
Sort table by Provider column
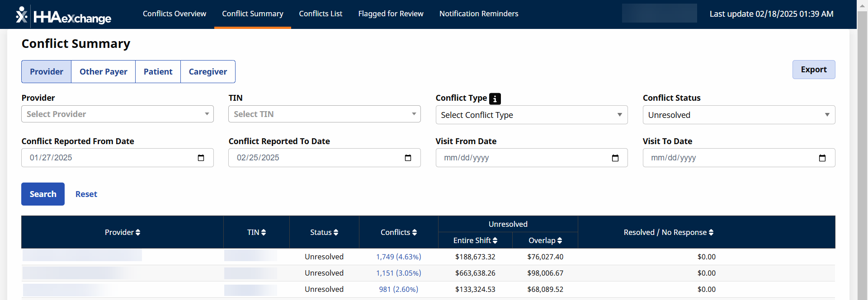[123, 232]
